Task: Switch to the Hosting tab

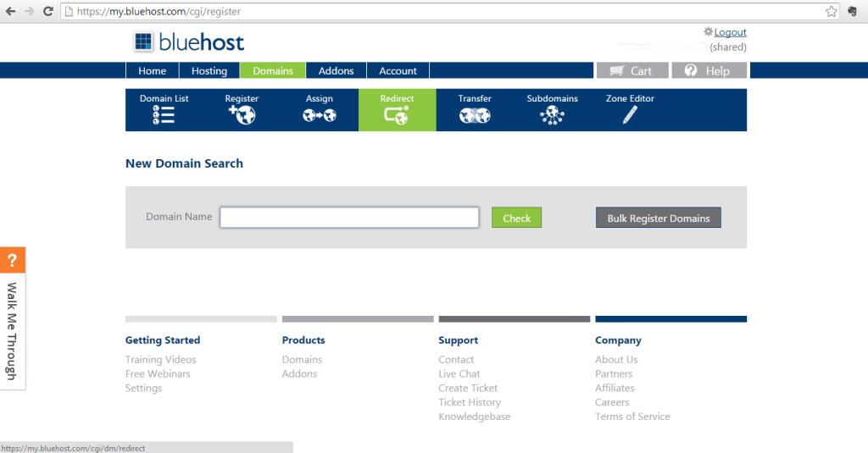Action: (x=209, y=71)
